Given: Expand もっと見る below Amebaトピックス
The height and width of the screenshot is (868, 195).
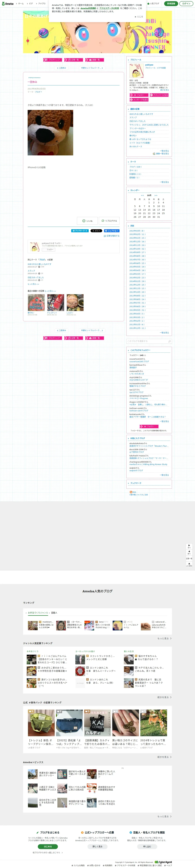Looking at the screenshot, I should click(x=164, y=816).
